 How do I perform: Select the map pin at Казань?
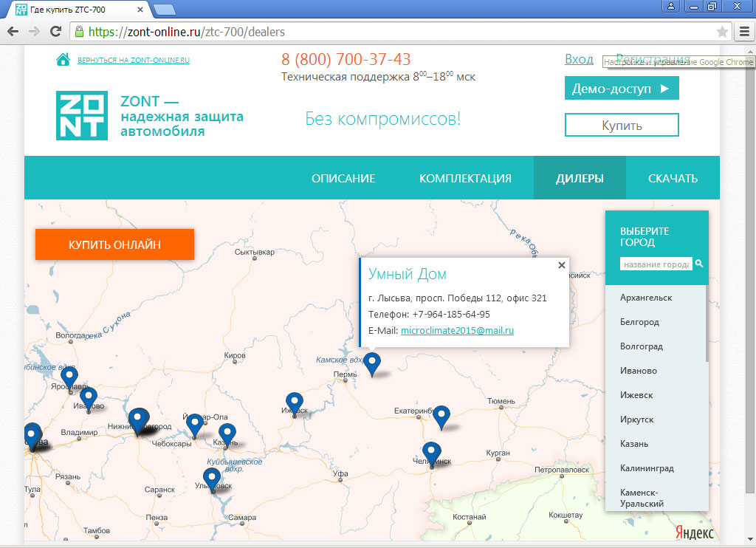(227, 435)
